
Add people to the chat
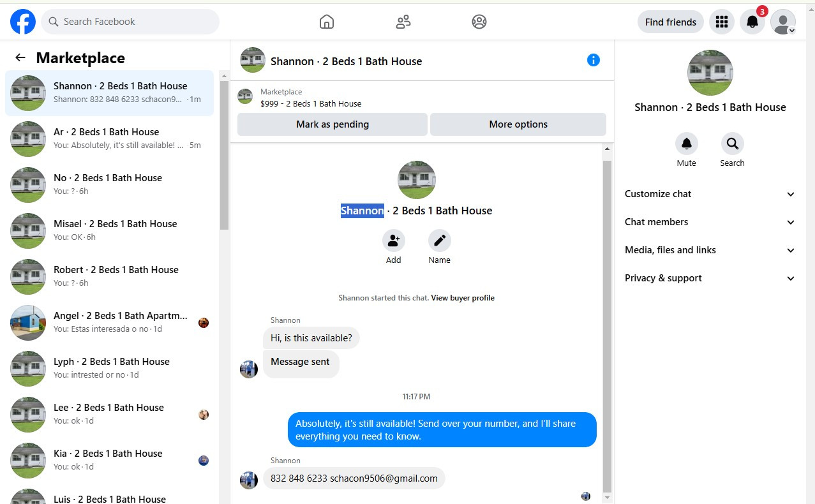pyautogui.click(x=394, y=241)
